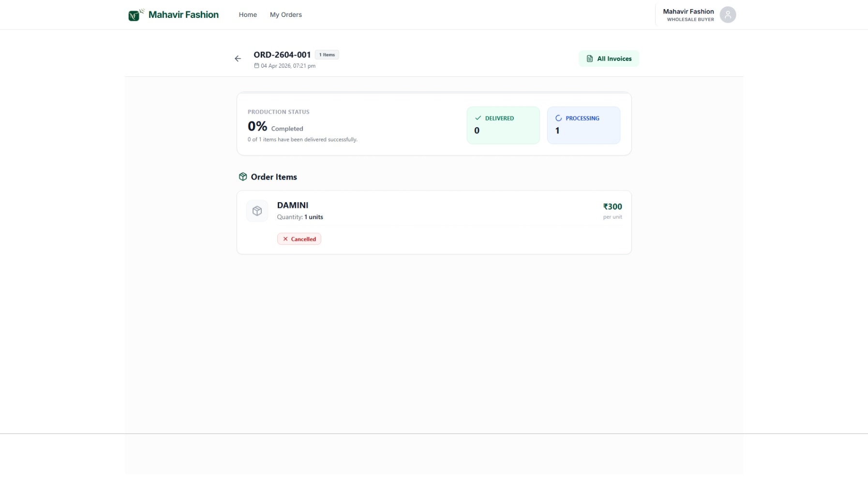Open the user profile avatar
Image resolution: width=868 pixels, height=485 pixels.
[x=727, y=15]
